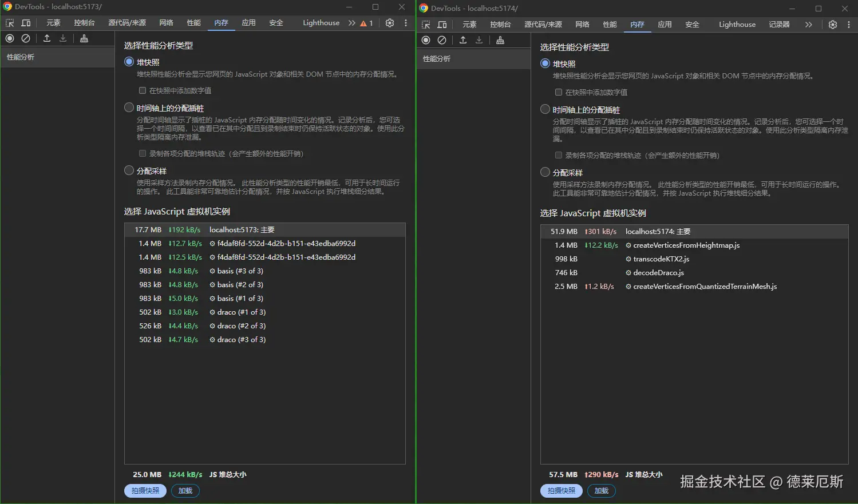This screenshot has height=504, width=858.
Task: Click clear all profiles icon in right window
Action: [x=442, y=40]
